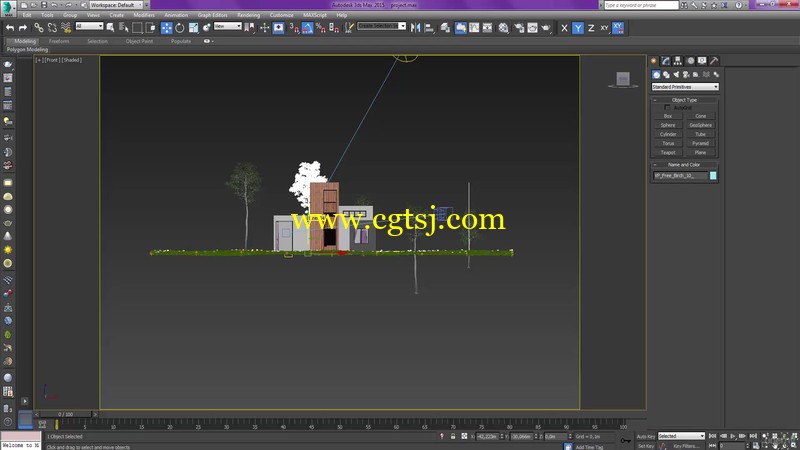Open the Display command panel tab

tap(702, 61)
